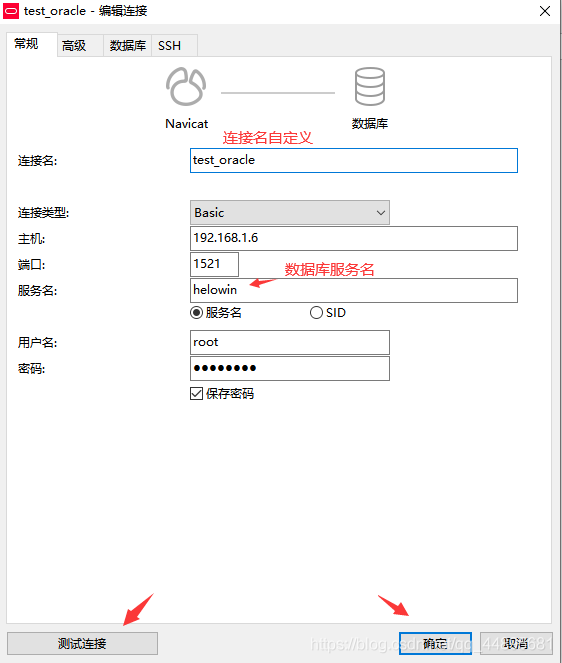The height and width of the screenshot is (663, 562).
Task: Click the Navicat logo icon
Action: coord(186,87)
